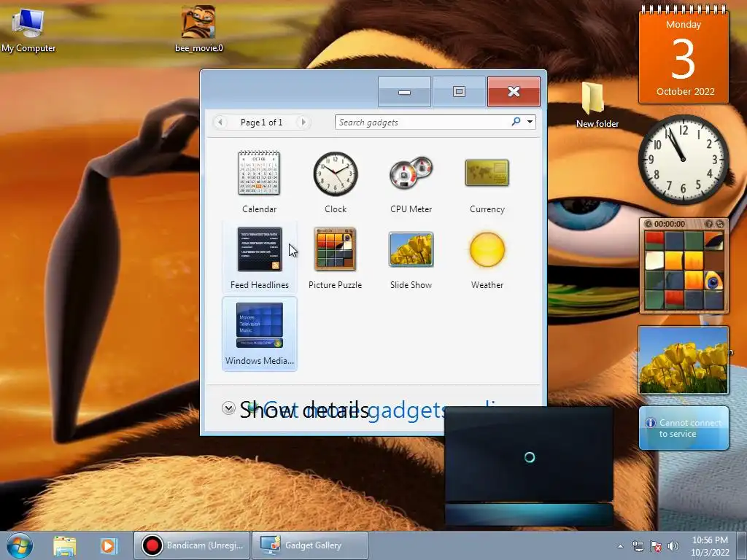Viewport: 747px width, 560px height.
Task: Choose the Picture Puzzle gadget icon
Action: tap(335, 249)
